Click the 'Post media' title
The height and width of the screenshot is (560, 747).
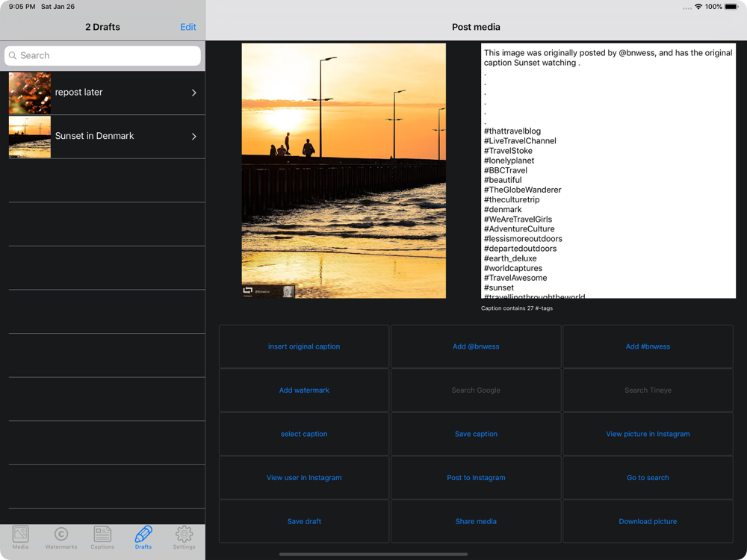point(476,27)
